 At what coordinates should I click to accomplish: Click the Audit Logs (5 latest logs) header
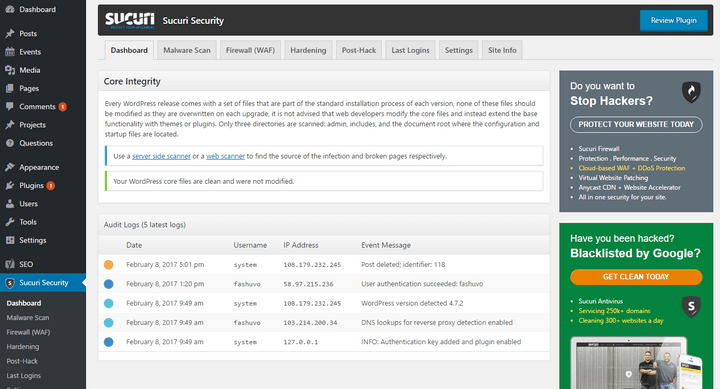click(145, 225)
